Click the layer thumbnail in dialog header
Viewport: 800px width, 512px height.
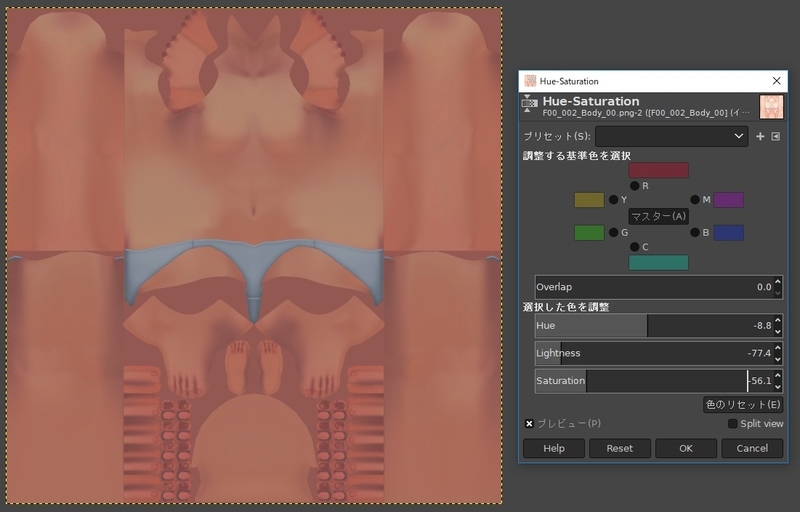point(771,107)
